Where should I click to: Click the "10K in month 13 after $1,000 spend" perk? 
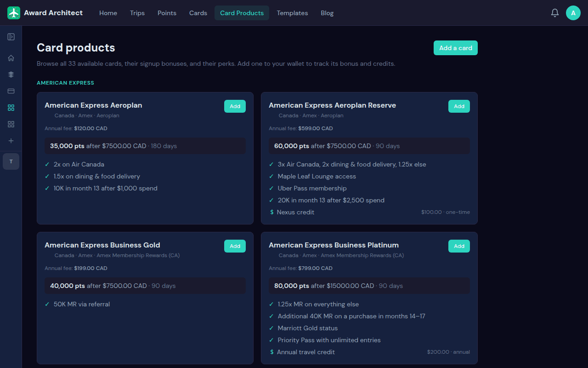tap(106, 188)
